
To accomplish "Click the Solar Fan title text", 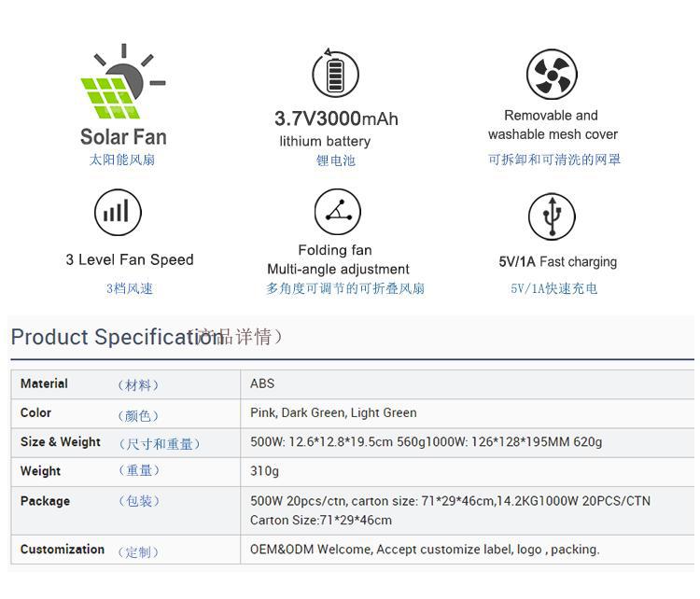I will pyautogui.click(x=123, y=137).
